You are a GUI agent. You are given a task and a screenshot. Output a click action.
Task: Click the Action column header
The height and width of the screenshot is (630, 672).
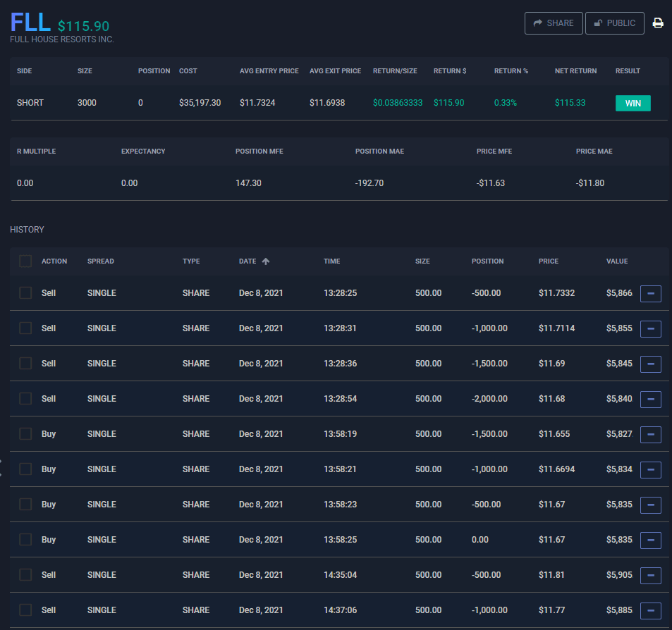pyautogui.click(x=54, y=261)
